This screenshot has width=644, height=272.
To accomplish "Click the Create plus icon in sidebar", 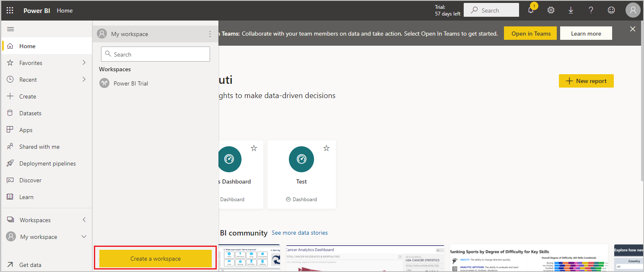I will coord(10,96).
